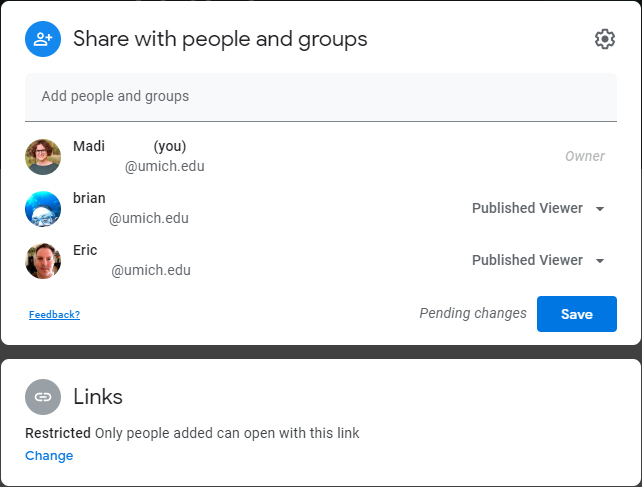This screenshot has height=487, width=642.
Task: Click the Owner label for Madi
Action: click(x=585, y=156)
